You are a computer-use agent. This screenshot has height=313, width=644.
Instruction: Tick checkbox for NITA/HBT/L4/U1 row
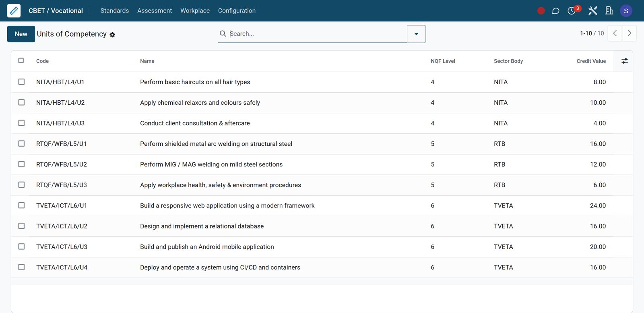21,82
